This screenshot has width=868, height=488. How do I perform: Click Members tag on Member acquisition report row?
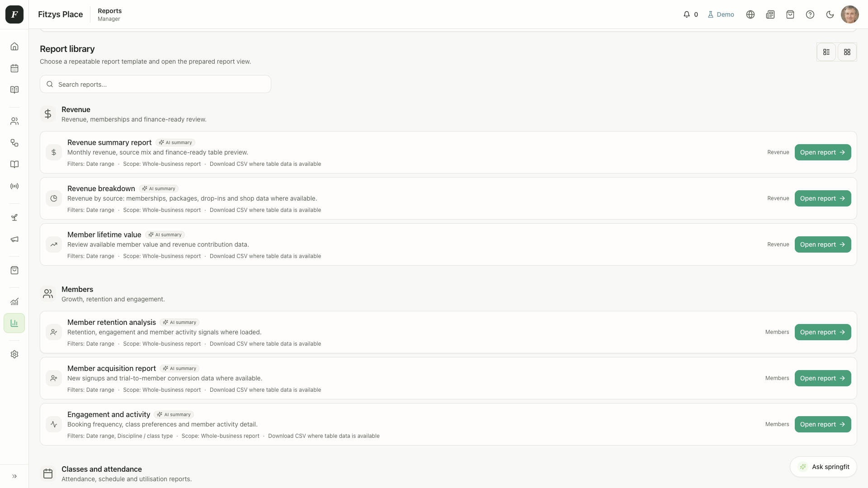pyautogui.click(x=777, y=378)
